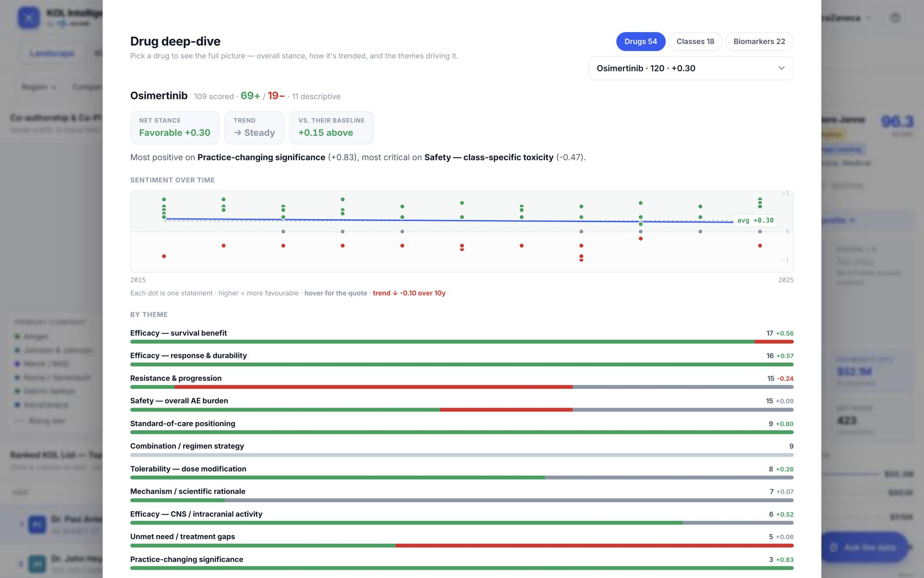Select the Drugs 54 tab
The width and height of the screenshot is (924, 578).
point(640,42)
